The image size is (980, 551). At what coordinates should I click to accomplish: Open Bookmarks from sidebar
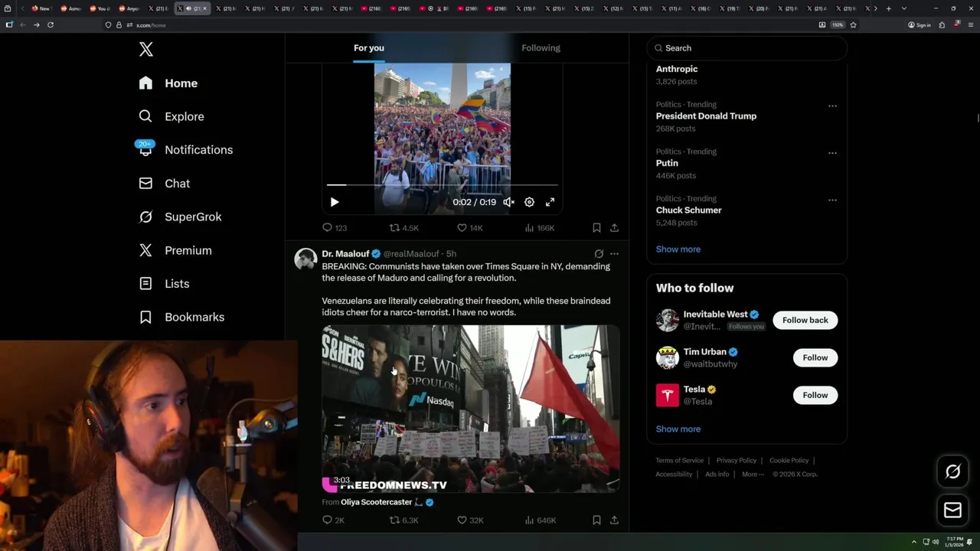point(181,317)
